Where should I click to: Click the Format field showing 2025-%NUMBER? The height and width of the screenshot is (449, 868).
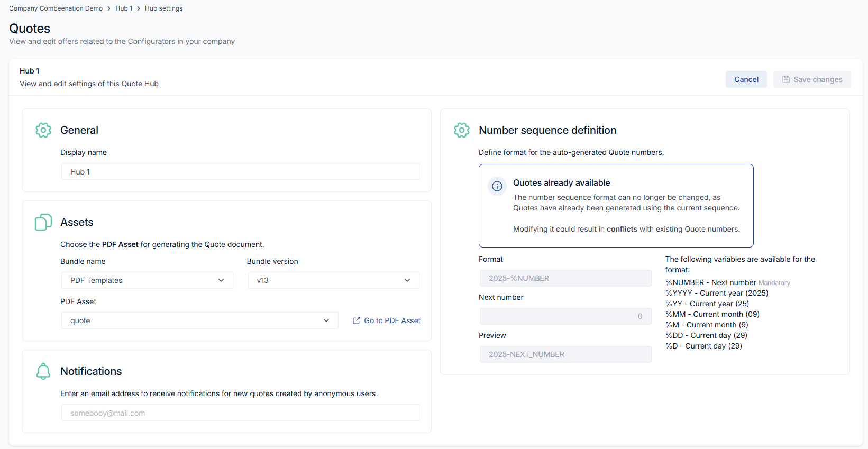pyautogui.click(x=565, y=278)
